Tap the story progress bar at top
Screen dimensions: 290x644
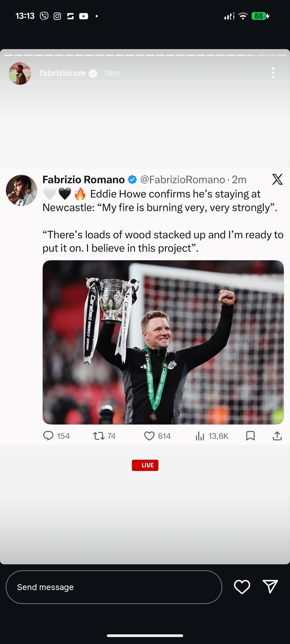click(145, 55)
